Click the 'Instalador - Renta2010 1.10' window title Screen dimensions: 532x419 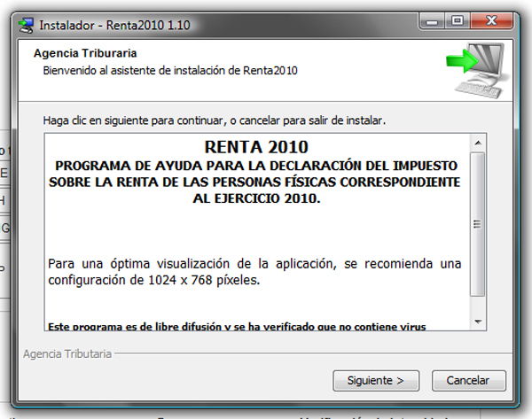(x=114, y=26)
